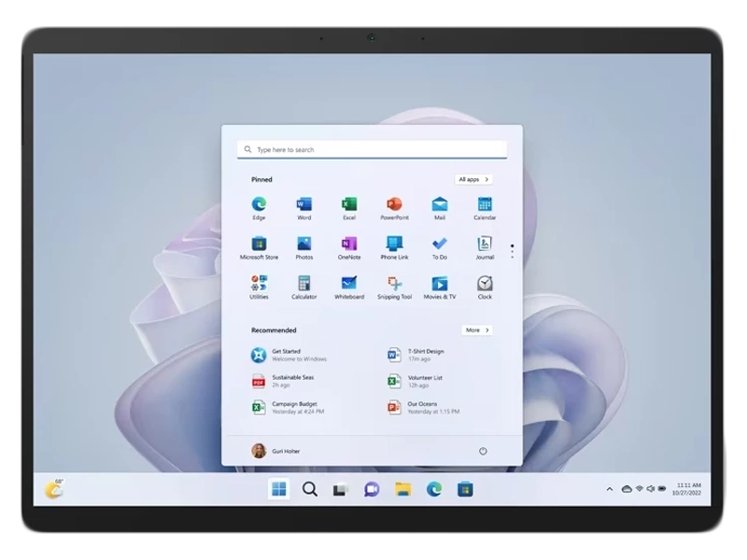The image size is (747, 560).
Task: Open Chat icon on taskbar
Action: tap(372, 489)
